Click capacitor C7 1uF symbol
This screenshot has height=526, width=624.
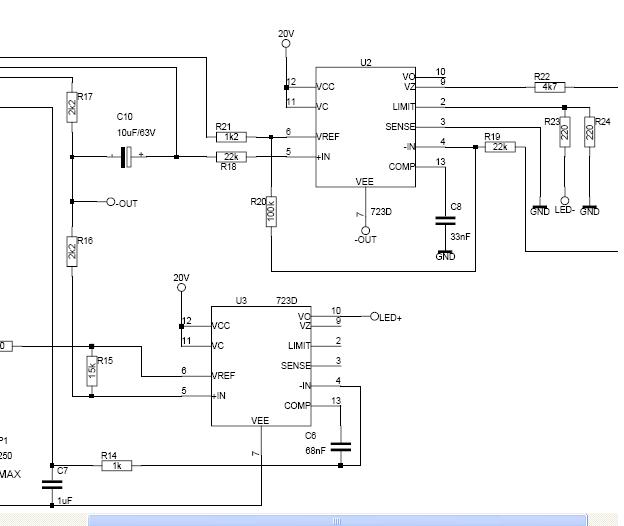[x=51, y=484]
